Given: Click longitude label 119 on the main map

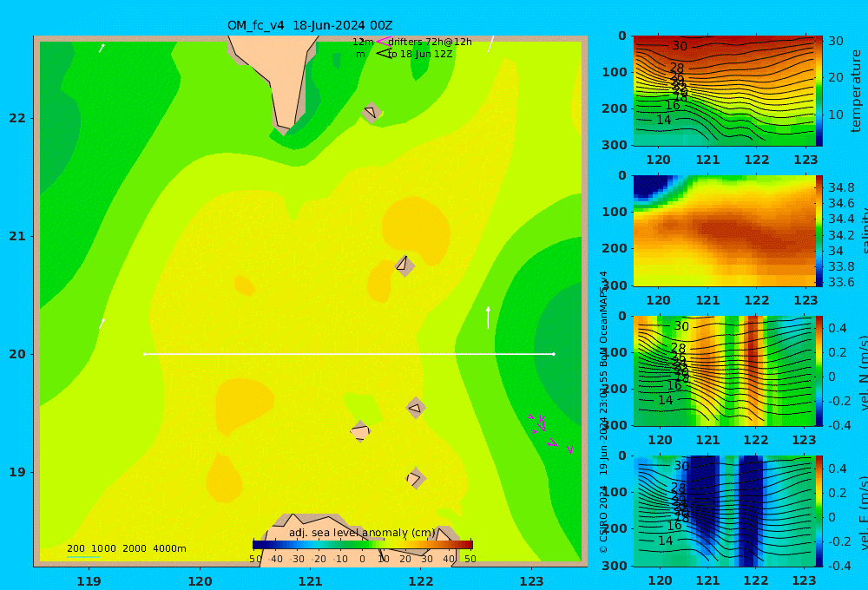Looking at the screenshot, I should point(89,581).
